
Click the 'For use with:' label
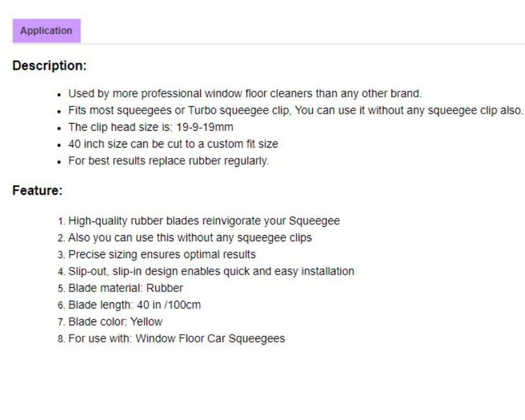(x=100, y=339)
